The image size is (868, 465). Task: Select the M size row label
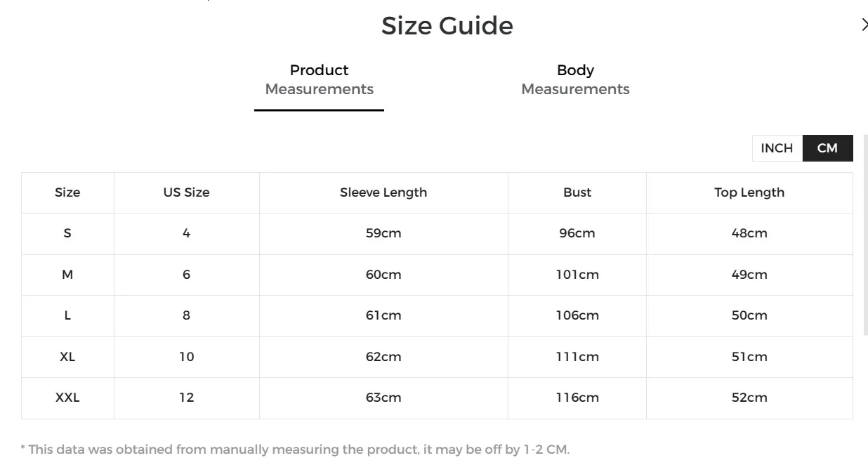click(x=67, y=275)
